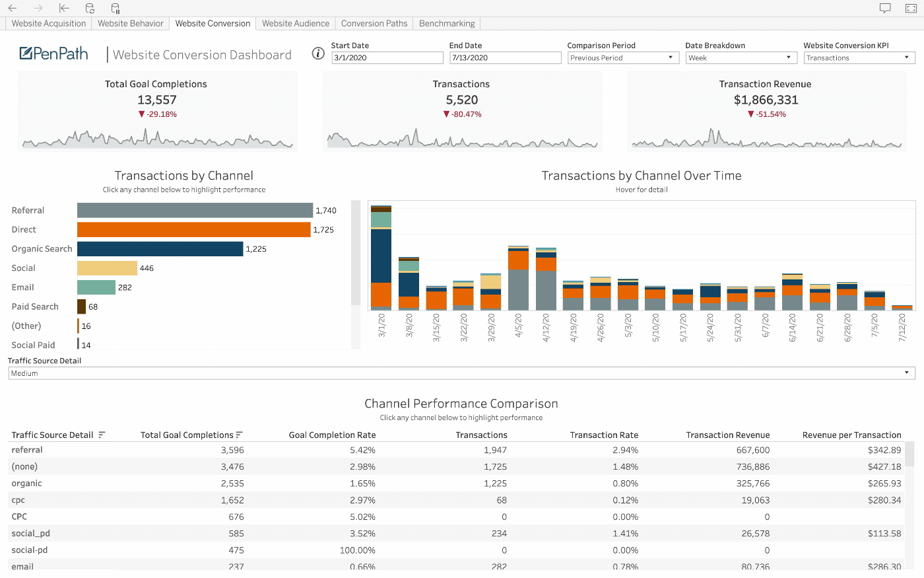Select the Website Conversion tab
This screenshot has height=578, width=924.
point(213,23)
